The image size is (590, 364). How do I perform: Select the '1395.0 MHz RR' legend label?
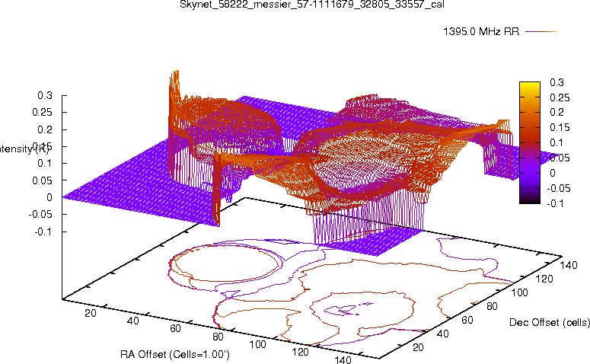tap(481, 32)
